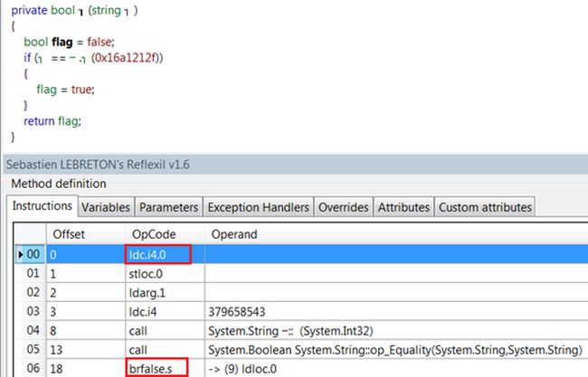This screenshot has width=588, height=377.
Task: Click 'flag = true;' code line
Action: [x=65, y=90]
